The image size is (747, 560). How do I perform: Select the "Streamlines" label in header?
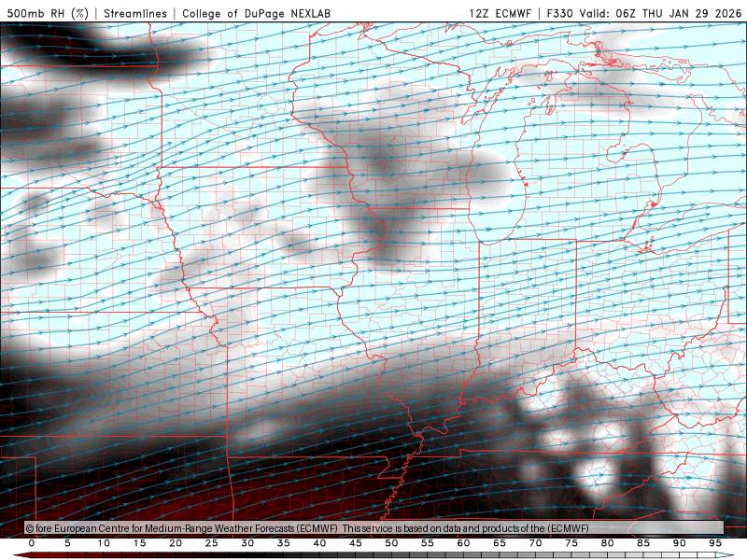pyautogui.click(x=135, y=13)
